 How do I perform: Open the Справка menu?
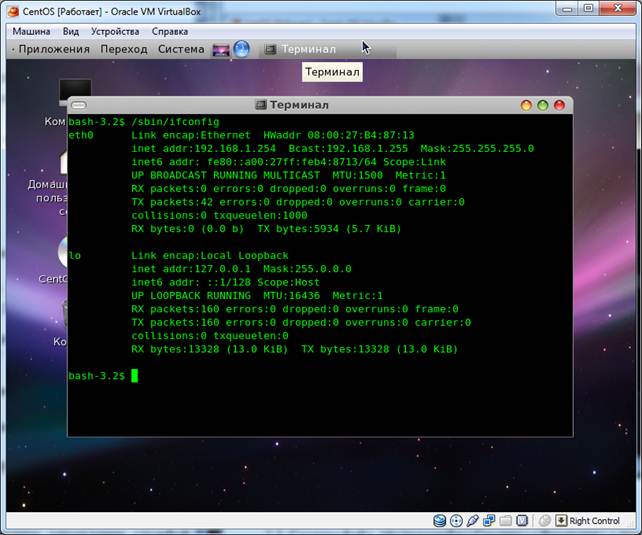coord(170,32)
